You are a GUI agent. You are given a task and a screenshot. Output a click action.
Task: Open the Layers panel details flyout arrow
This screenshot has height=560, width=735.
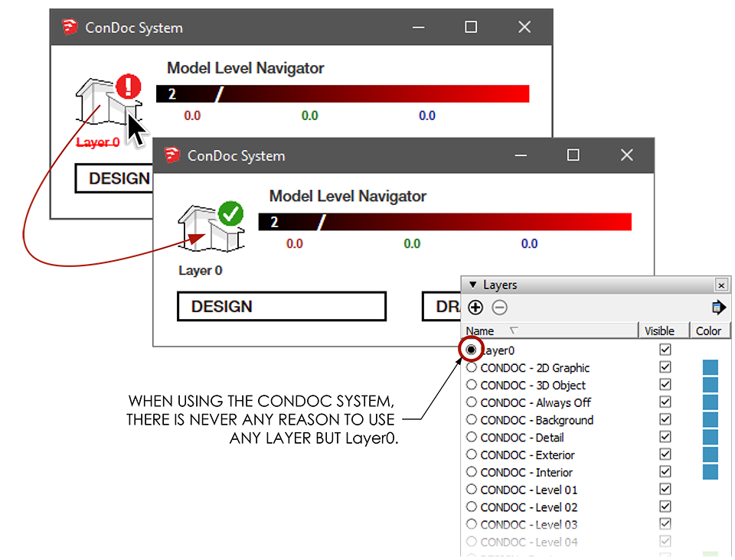point(719,308)
